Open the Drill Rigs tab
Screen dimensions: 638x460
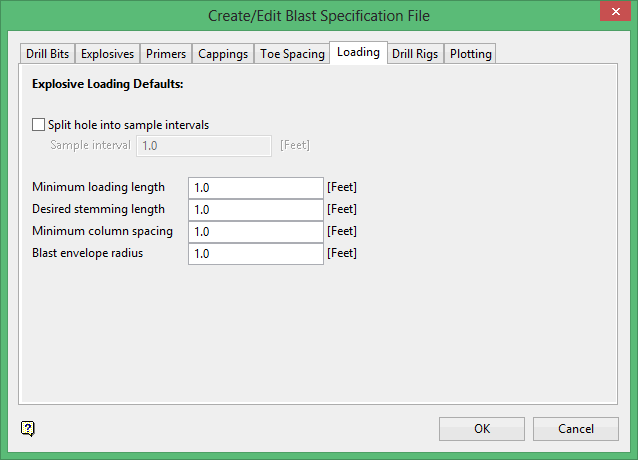coord(415,54)
